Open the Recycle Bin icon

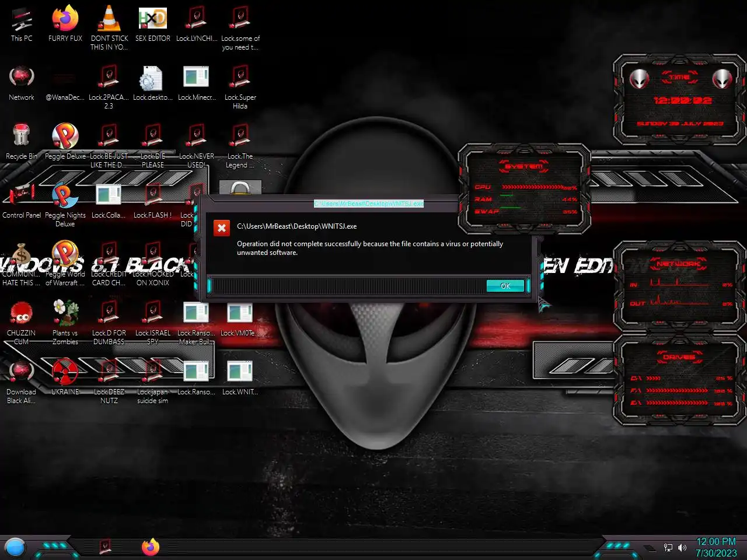(22, 142)
